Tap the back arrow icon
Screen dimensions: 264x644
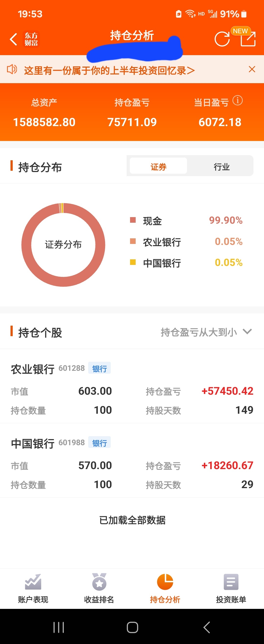click(x=13, y=39)
